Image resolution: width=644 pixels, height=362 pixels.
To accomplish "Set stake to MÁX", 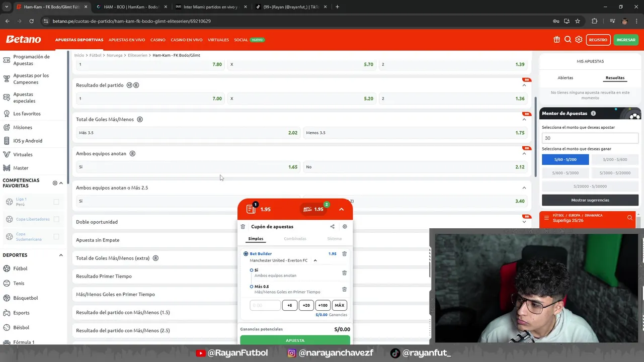I will (x=340, y=305).
